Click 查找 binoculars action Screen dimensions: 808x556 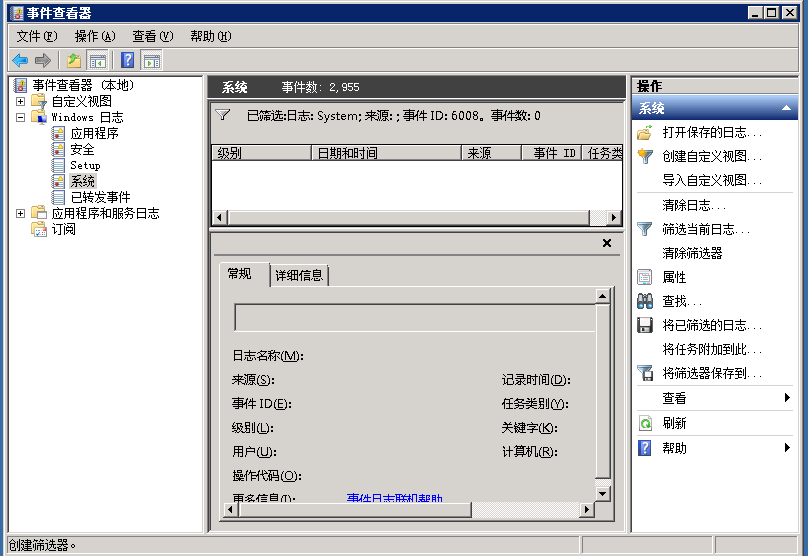pyautogui.click(x=682, y=301)
